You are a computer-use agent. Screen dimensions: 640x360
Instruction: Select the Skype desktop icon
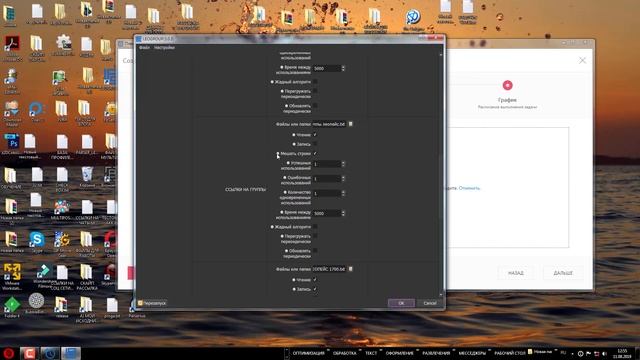pyautogui.click(x=37, y=239)
